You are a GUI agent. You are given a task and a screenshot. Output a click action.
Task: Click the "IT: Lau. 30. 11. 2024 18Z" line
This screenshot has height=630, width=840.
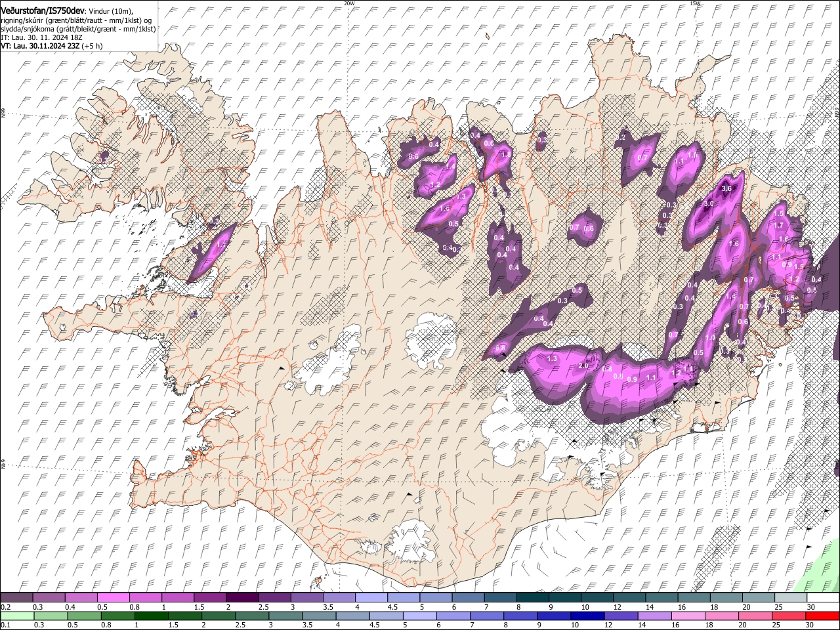(x=41, y=38)
